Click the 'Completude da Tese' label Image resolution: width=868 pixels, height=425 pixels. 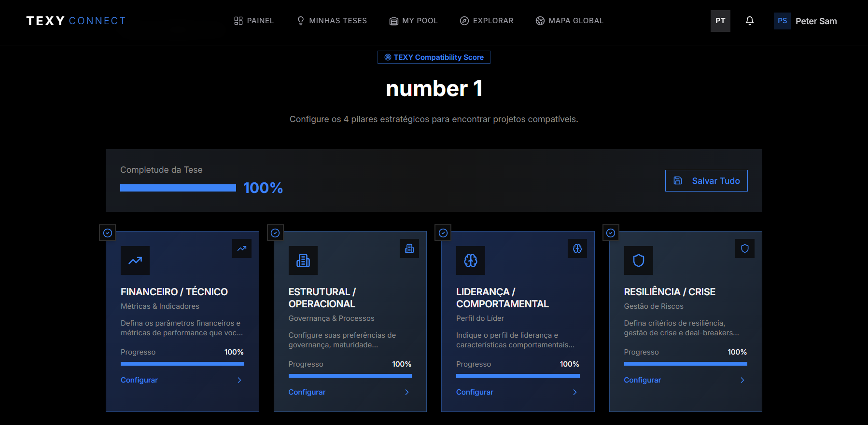point(161,170)
